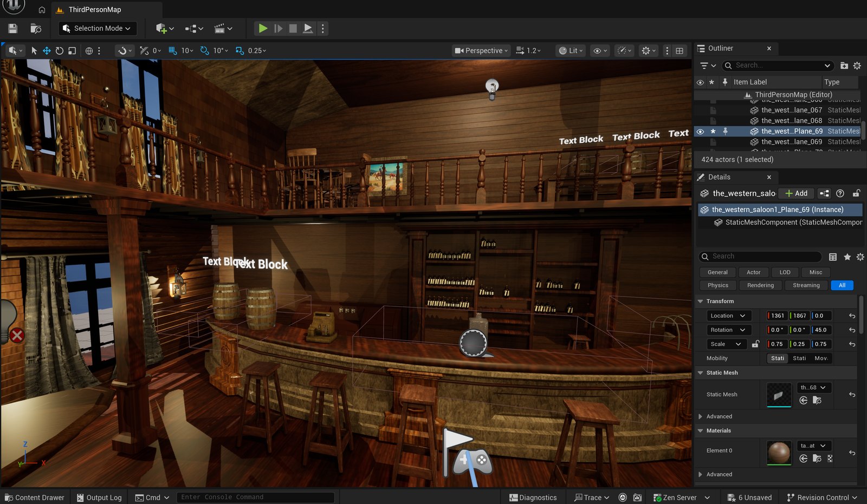Choose the Select objects arrow tool
This screenshot has width=867, height=504.
pos(34,50)
